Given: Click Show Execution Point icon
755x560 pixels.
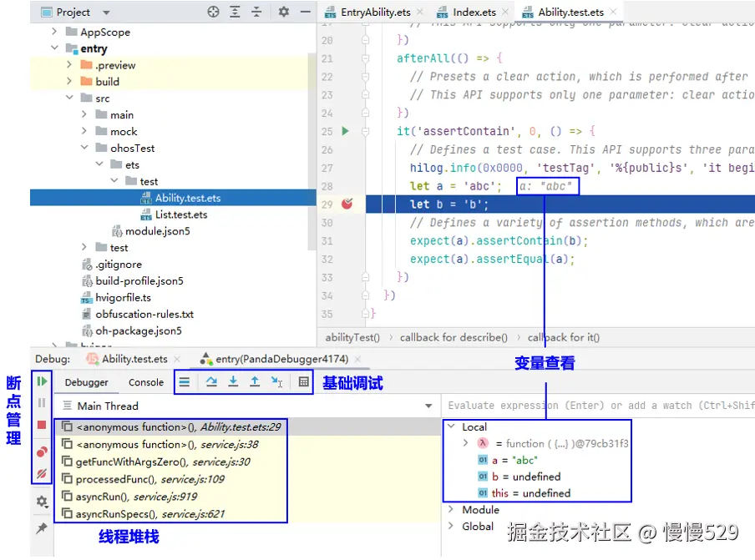Looking at the screenshot, I should [x=185, y=382].
